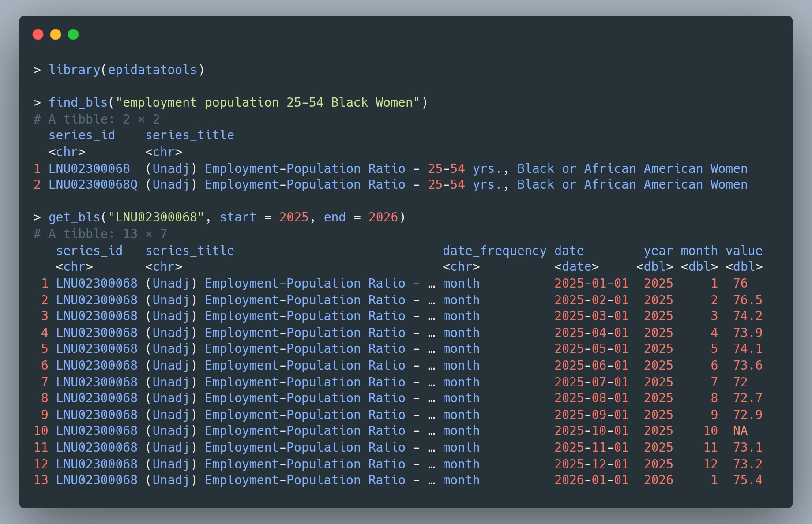
Task: Click the NA value in row 10
Action: (x=740, y=430)
